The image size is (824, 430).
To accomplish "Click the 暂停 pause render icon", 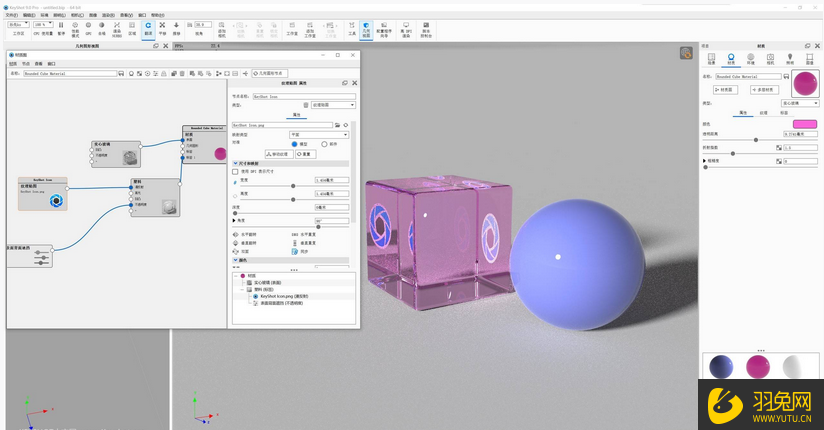I will [x=60, y=27].
